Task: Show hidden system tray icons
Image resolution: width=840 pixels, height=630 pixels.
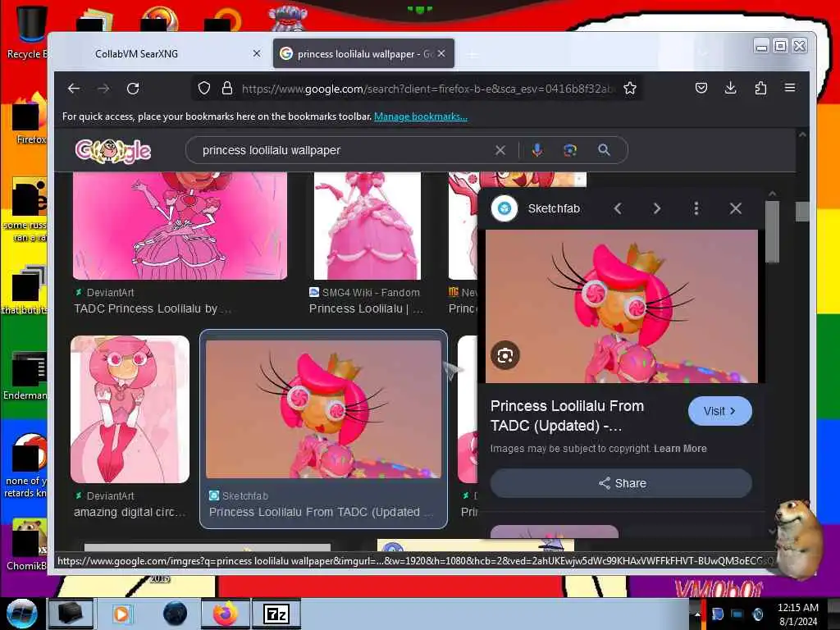Action: [697, 614]
